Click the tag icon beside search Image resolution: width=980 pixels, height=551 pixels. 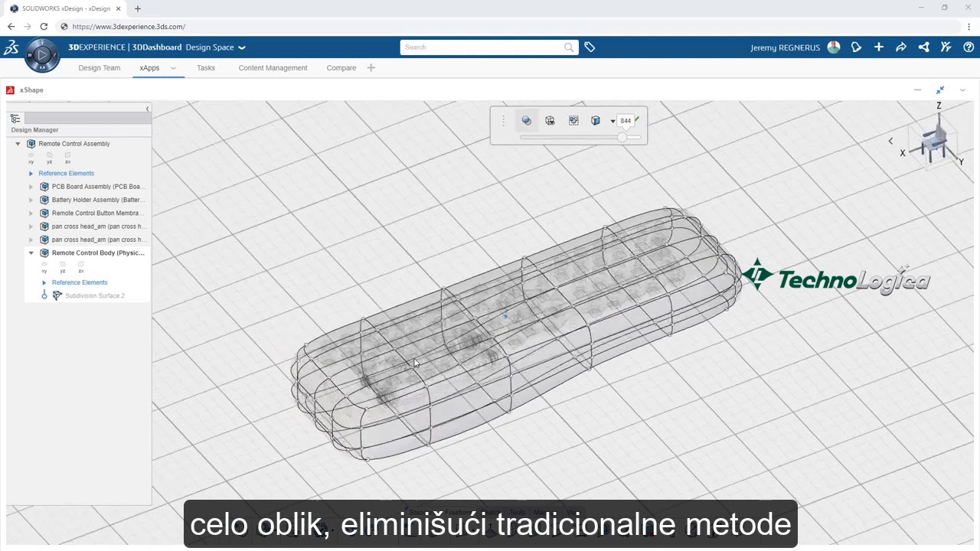tap(590, 47)
